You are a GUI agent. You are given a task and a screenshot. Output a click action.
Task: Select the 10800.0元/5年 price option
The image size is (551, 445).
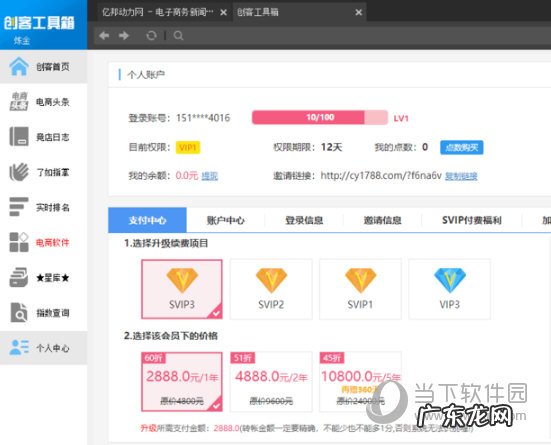(x=360, y=381)
